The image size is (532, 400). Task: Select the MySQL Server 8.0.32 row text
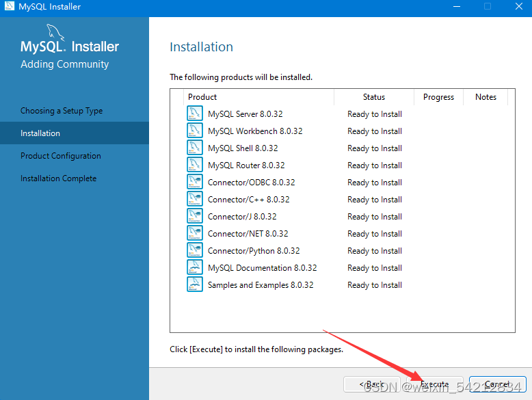(245, 114)
